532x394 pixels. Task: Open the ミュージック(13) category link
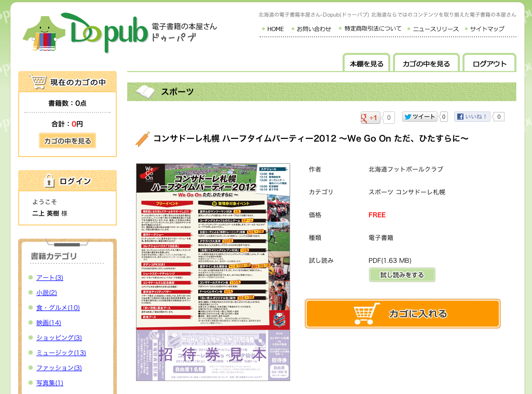pyautogui.click(x=61, y=353)
